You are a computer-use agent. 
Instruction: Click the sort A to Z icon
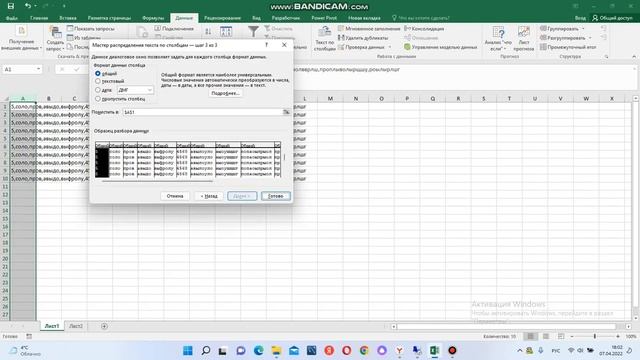[x=208, y=31]
